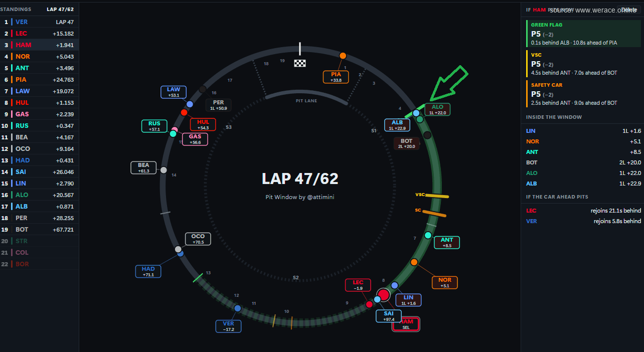Viewport: 644px width, 352px height.
Task: Click ALO 1L +22.0 track label
Action: tap(437, 109)
